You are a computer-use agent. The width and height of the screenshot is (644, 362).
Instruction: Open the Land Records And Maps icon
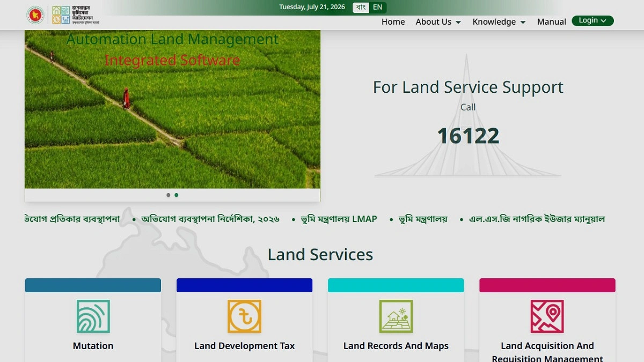pyautogui.click(x=396, y=316)
